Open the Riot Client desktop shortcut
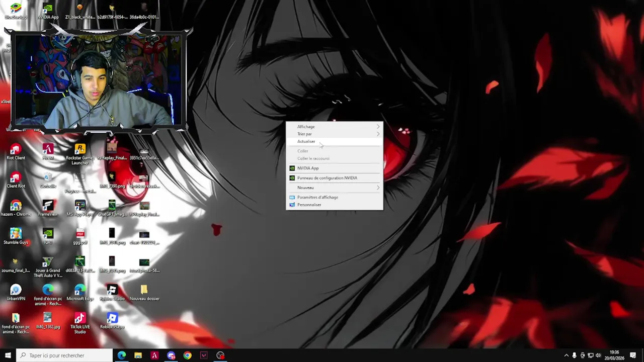The image size is (644, 362). pos(16,152)
